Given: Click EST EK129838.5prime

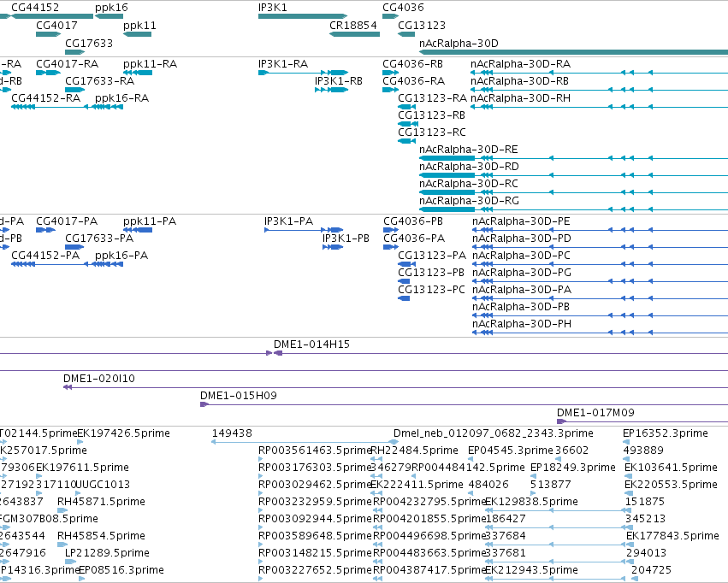Looking at the screenshot, I should point(531,502).
